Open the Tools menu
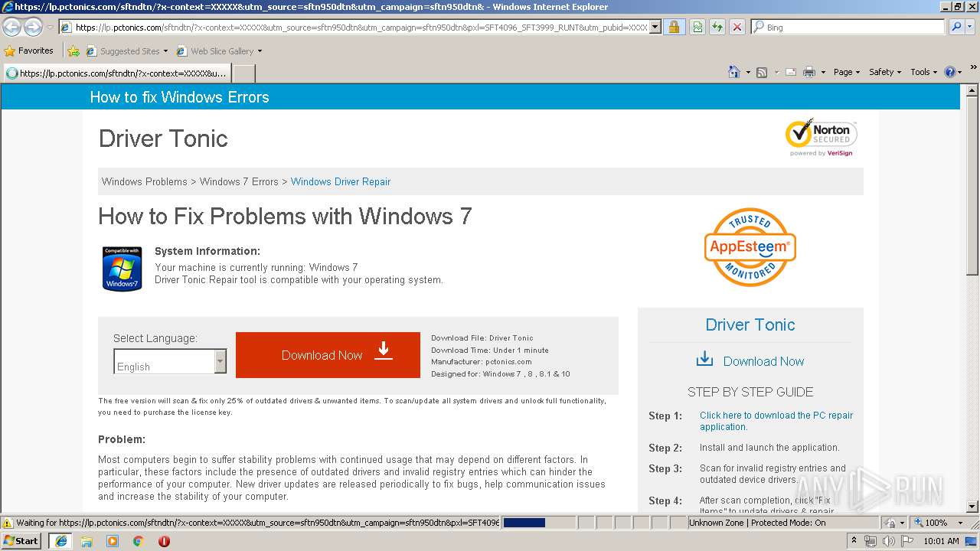980x551 pixels. (923, 72)
